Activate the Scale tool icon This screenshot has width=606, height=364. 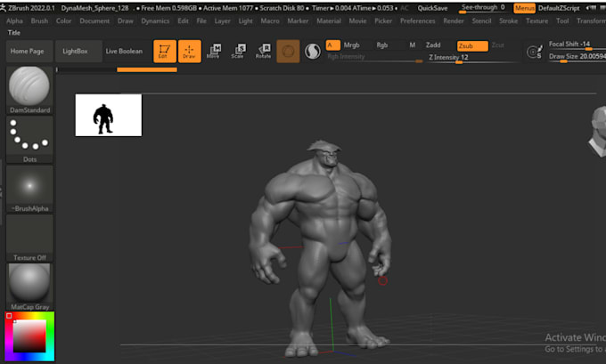238,51
